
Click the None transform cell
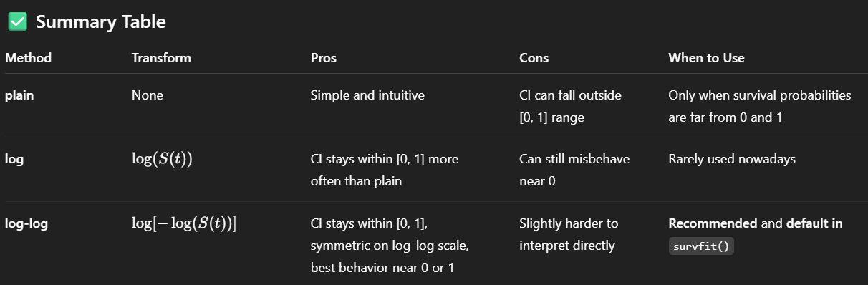(148, 95)
